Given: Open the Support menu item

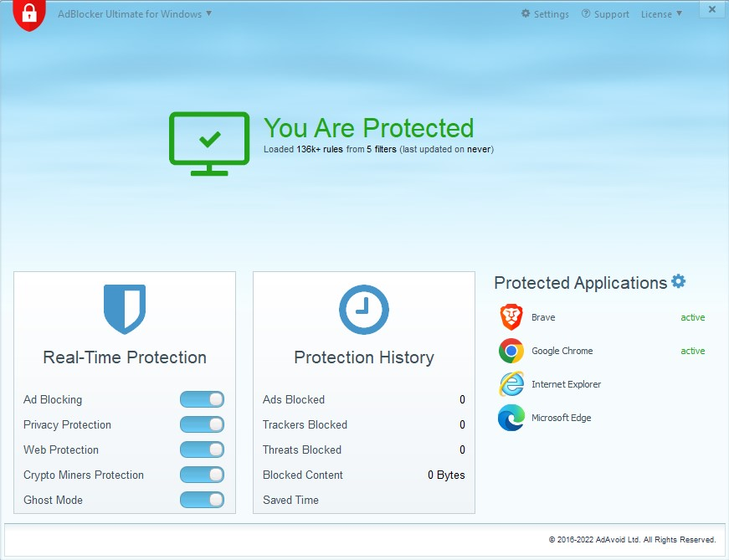Looking at the screenshot, I should point(605,14).
